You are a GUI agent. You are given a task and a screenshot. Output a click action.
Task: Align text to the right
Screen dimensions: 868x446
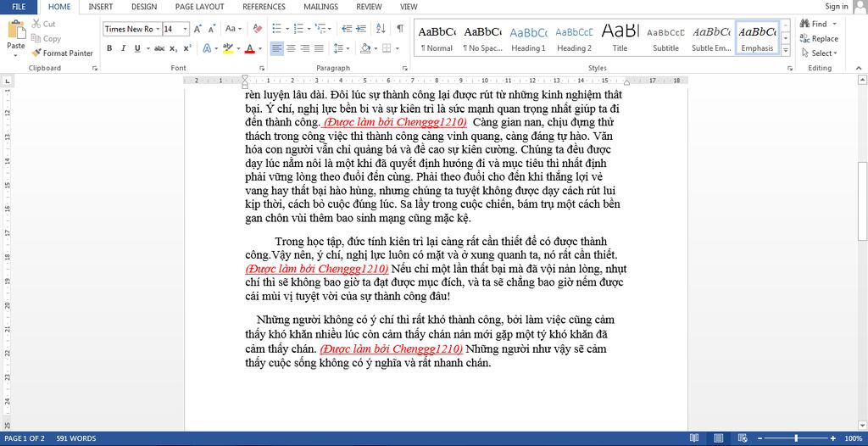point(304,49)
